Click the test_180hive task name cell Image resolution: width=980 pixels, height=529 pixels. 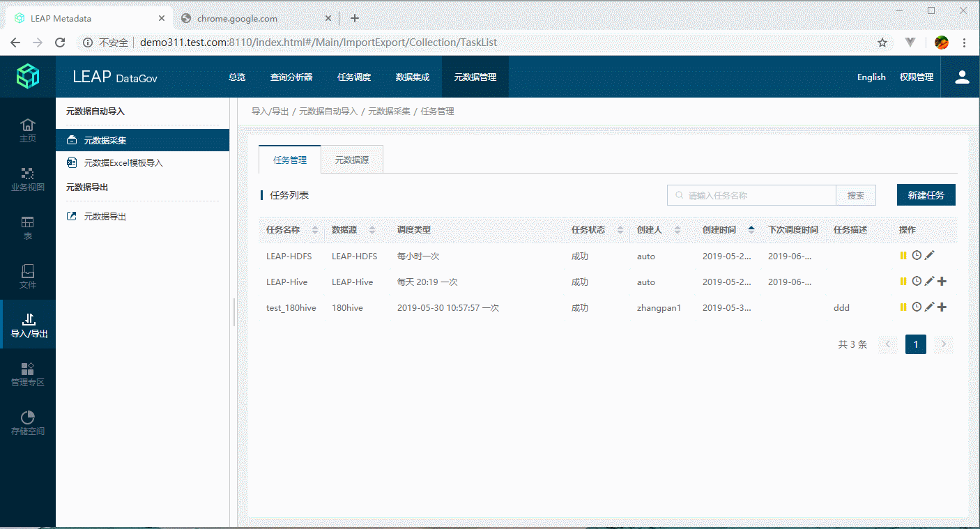291,307
